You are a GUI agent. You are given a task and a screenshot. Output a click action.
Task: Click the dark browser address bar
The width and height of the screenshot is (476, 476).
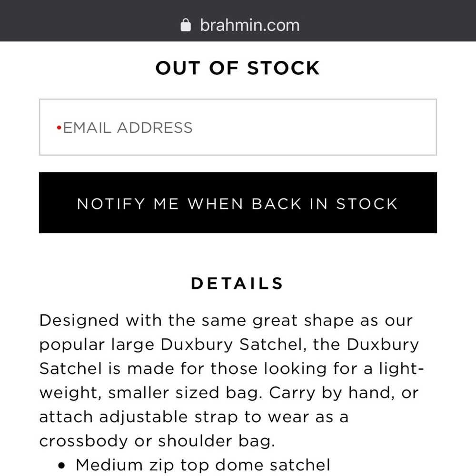pos(238,20)
